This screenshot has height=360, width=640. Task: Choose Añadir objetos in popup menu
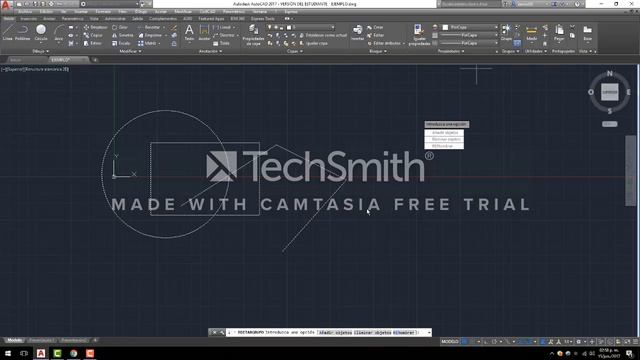[x=444, y=133]
